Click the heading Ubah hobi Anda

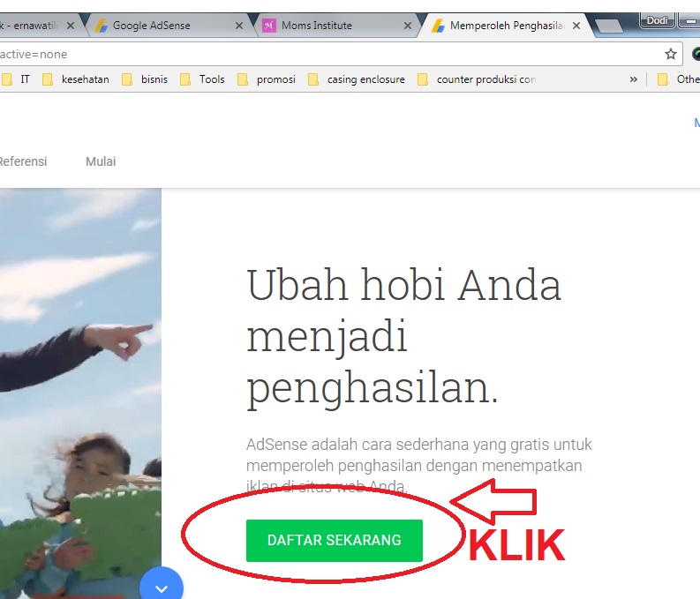pyautogui.click(x=403, y=286)
